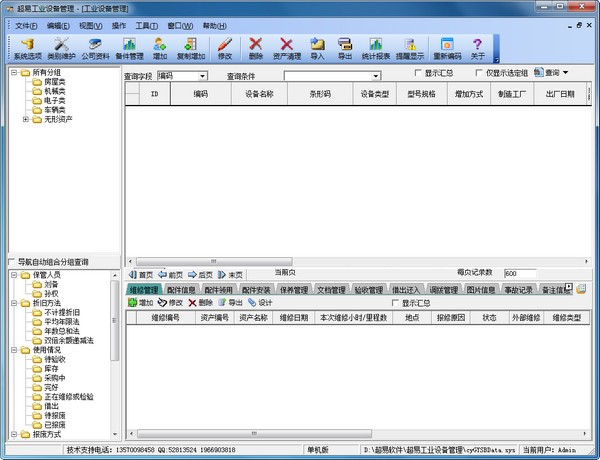Click the 复制增加 toolbar icon

click(x=190, y=48)
